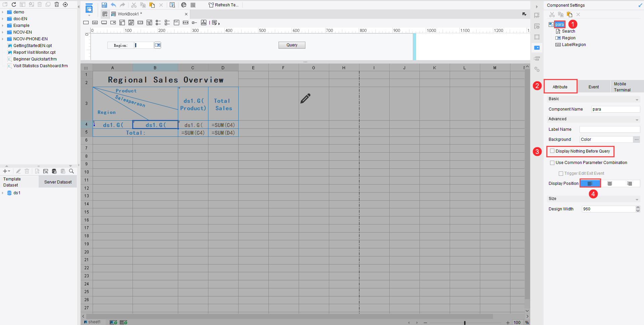The image size is (644, 325).
Task: Adjust the zoom slider handle at bottom right
Action: 465,323
